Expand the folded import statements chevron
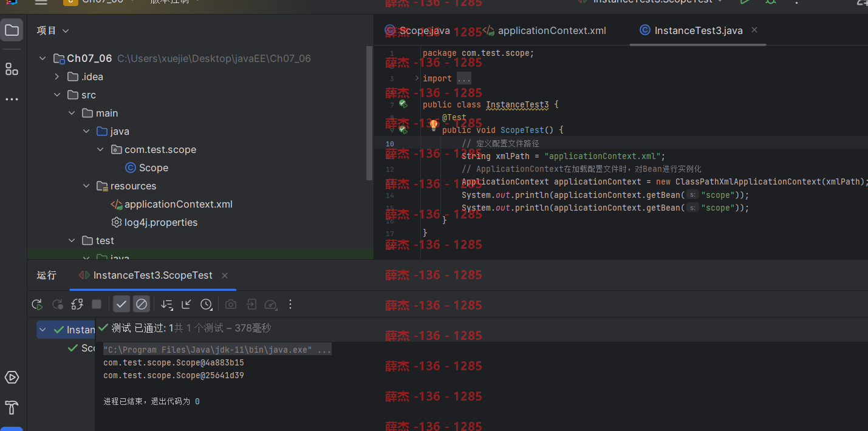 point(417,78)
